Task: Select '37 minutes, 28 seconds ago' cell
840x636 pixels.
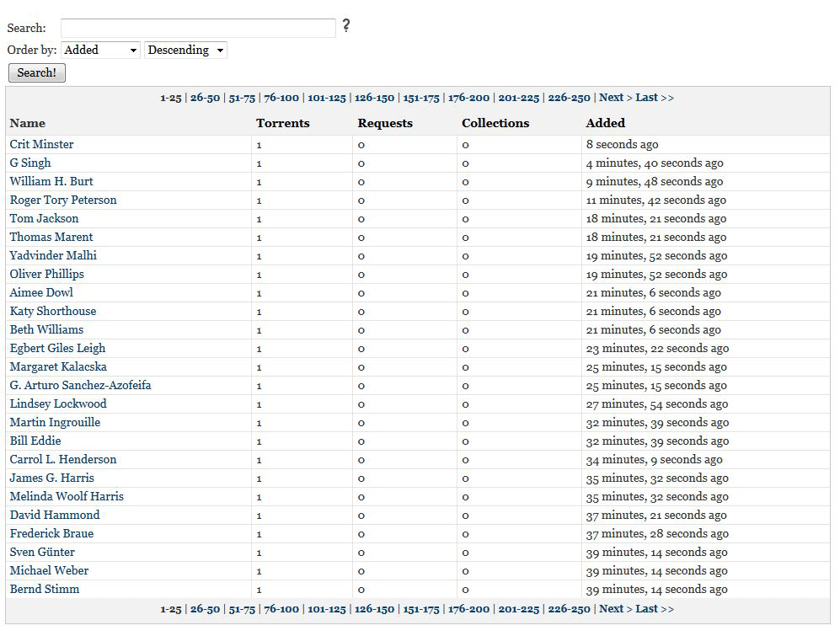Action: click(x=657, y=534)
